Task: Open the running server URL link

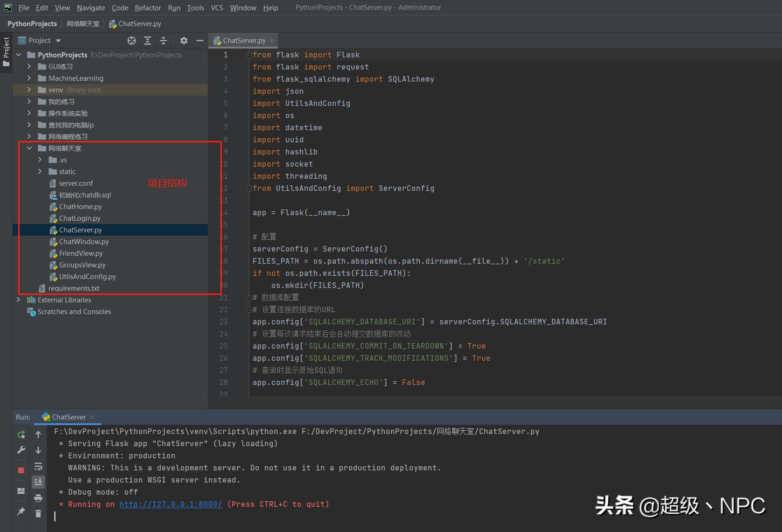Action: (170, 504)
